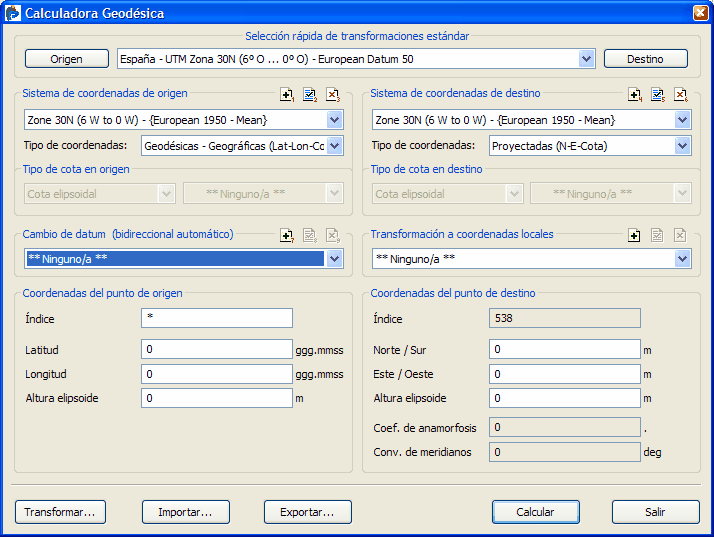Open the Transformar... dialog
Screen dimensions: 714x537
coord(60,512)
